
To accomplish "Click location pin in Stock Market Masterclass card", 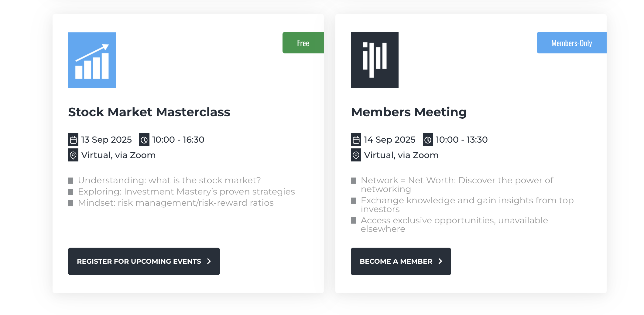I will 73,155.
